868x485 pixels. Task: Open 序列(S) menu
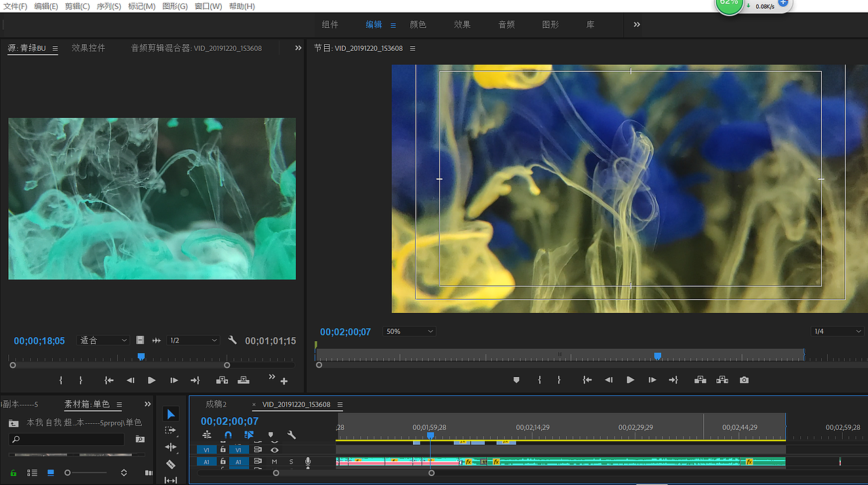click(108, 6)
